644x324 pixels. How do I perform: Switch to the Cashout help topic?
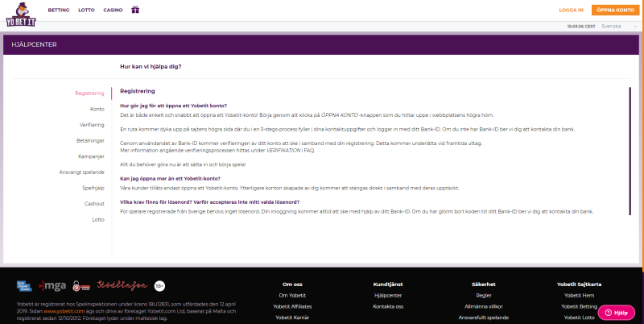(x=94, y=203)
